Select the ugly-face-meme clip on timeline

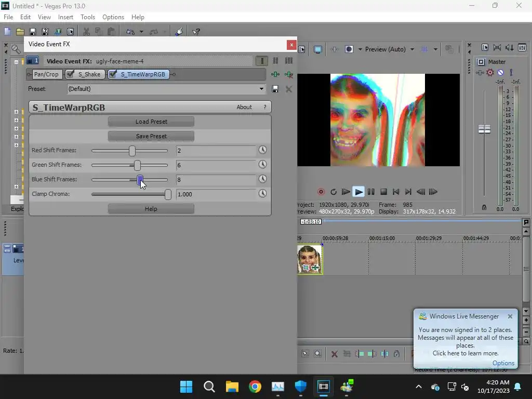coord(310,259)
